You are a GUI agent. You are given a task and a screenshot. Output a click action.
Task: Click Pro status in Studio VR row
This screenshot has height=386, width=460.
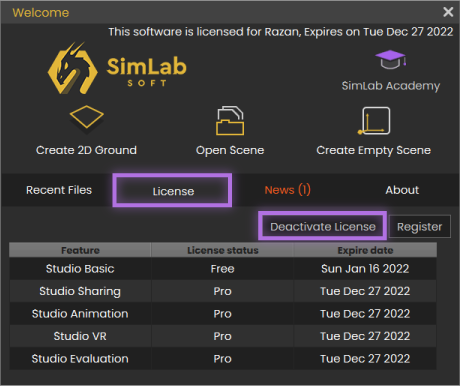(223, 336)
